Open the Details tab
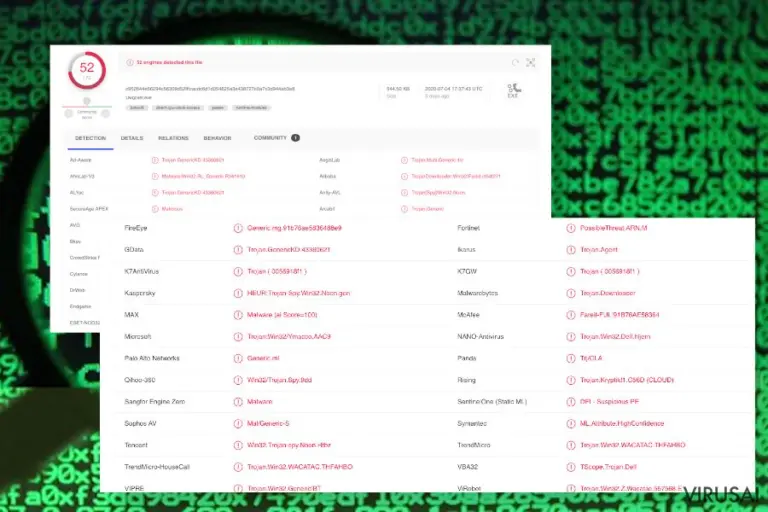 point(132,139)
